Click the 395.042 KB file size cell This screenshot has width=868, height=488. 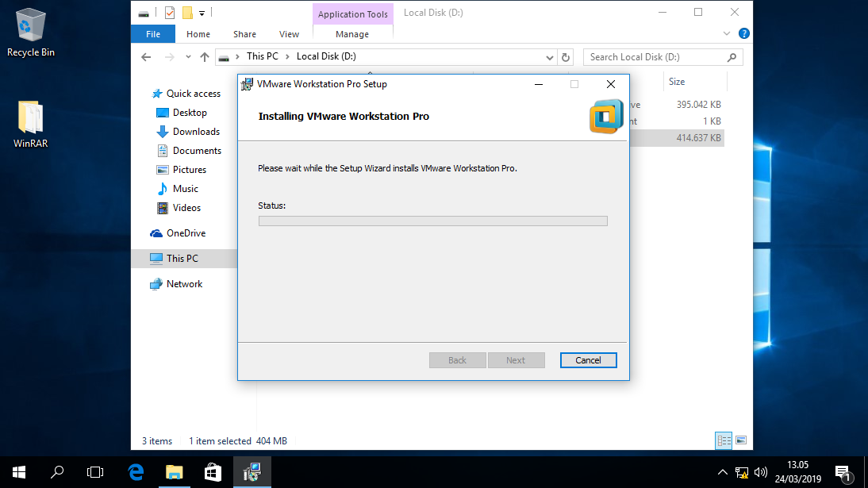pyautogui.click(x=699, y=105)
